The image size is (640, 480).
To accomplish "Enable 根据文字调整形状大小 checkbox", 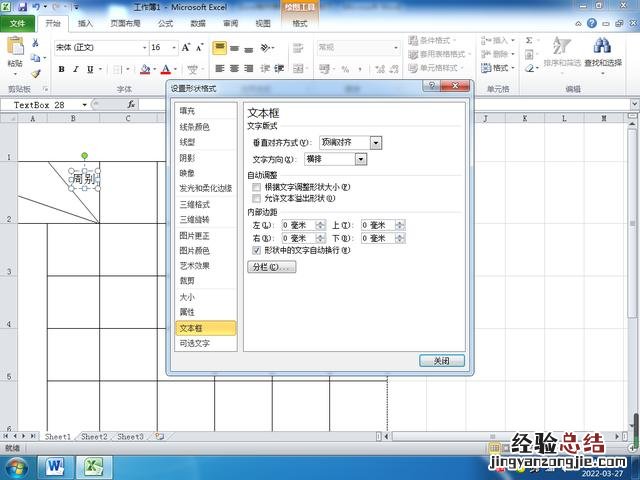I will [257, 187].
